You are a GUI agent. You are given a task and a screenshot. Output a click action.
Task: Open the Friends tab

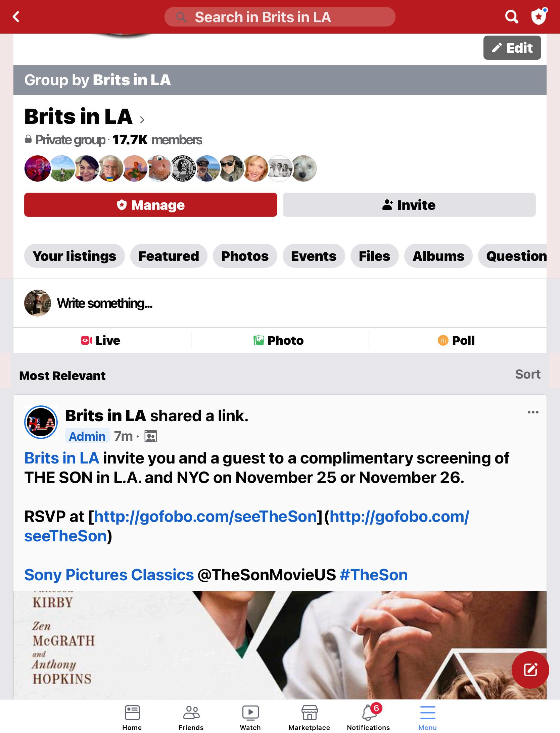(191, 717)
